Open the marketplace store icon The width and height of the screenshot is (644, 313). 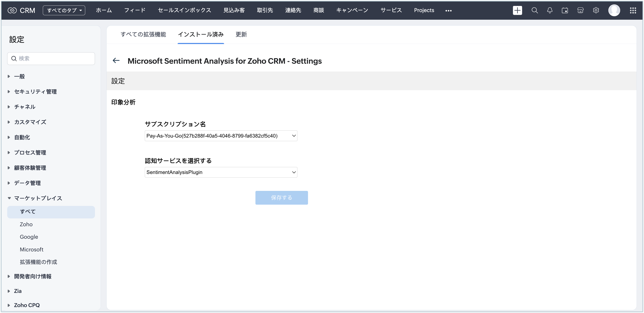tap(580, 10)
